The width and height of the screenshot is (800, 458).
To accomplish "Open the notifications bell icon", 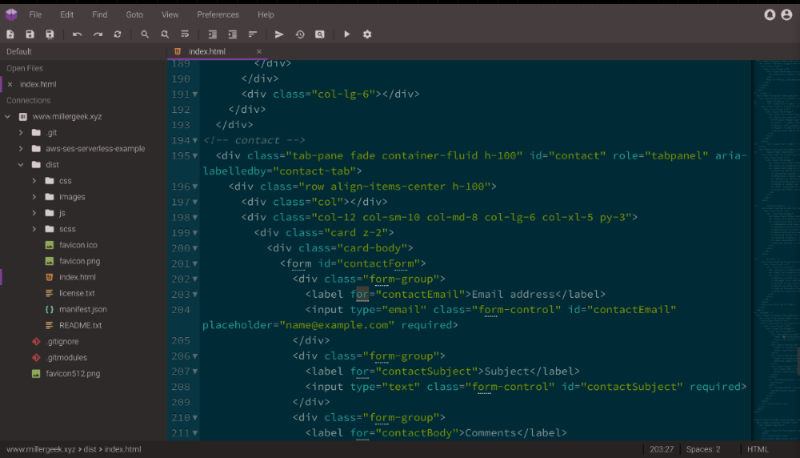I will tap(769, 15).
